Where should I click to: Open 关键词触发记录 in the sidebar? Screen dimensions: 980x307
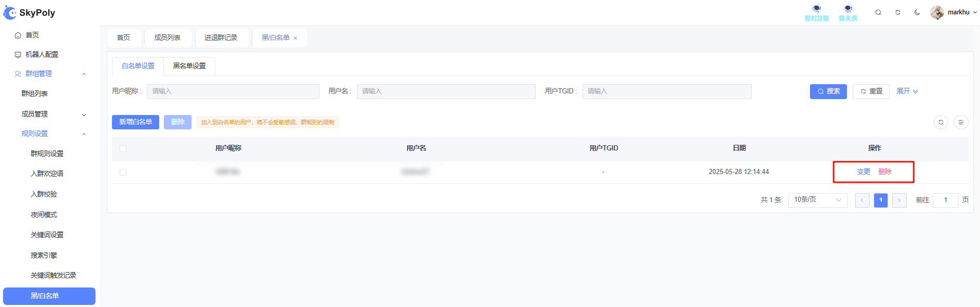(x=53, y=275)
